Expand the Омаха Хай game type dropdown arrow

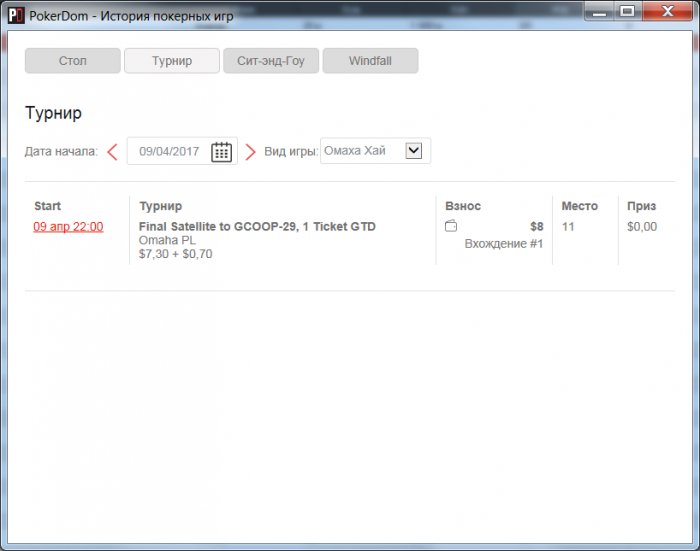click(x=414, y=150)
